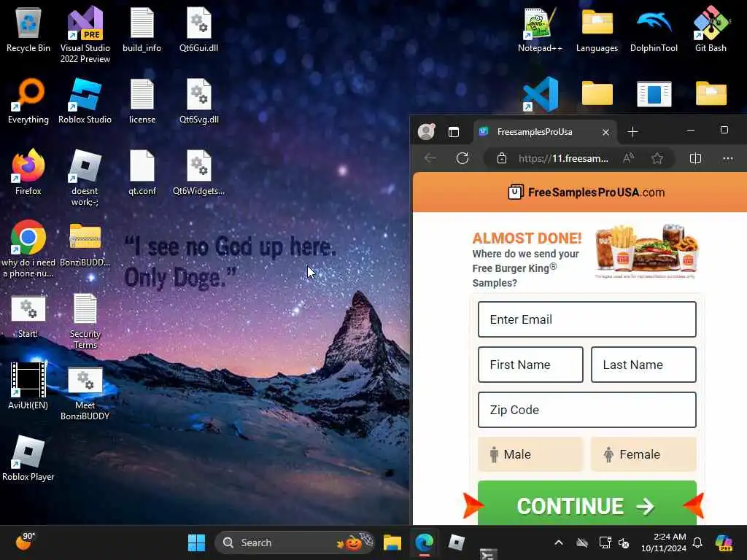This screenshot has width=747, height=560.
Task: View site information lock icon
Action: pyautogui.click(x=502, y=158)
